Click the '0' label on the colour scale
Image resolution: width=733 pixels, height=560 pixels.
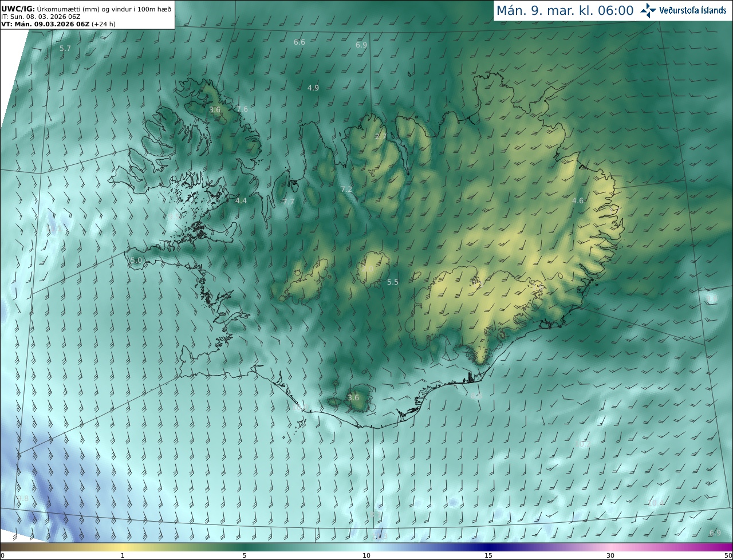pyautogui.click(x=2, y=555)
